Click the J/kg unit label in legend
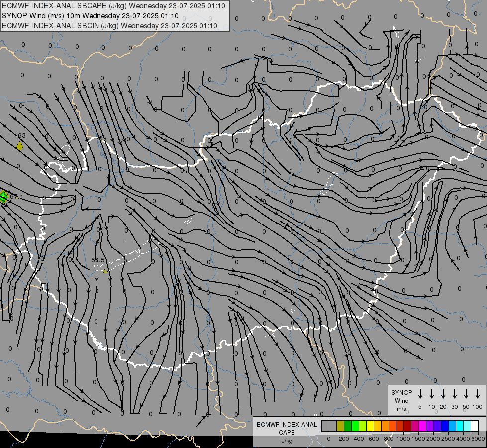 (287, 441)
